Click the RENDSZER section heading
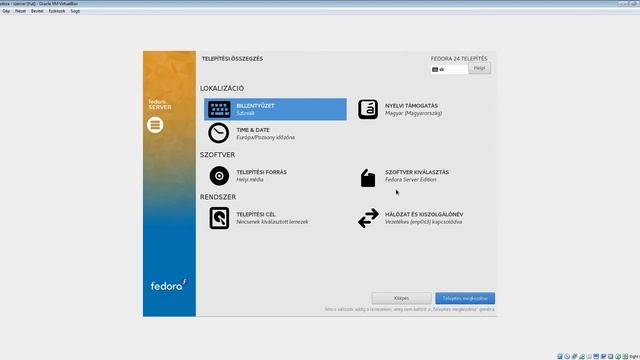This screenshot has width=640, height=360. coord(218,197)
